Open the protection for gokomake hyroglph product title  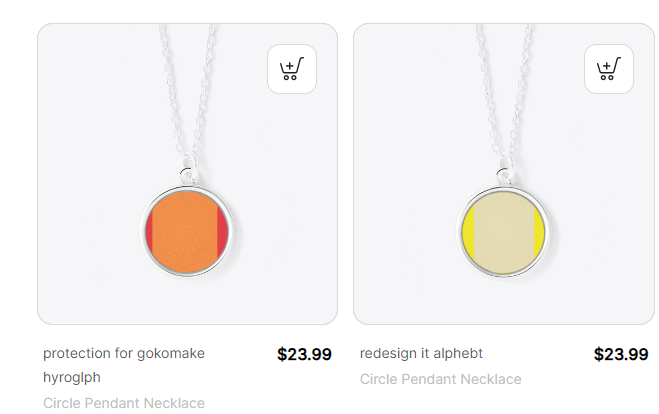[124, 365]
